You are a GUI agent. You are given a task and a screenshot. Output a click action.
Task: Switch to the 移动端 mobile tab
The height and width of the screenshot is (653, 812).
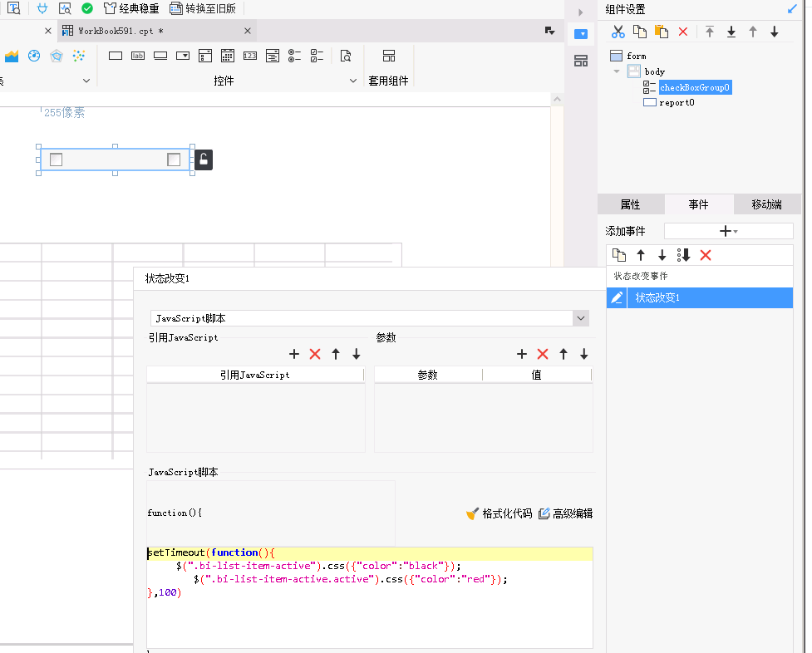[767, 204]
